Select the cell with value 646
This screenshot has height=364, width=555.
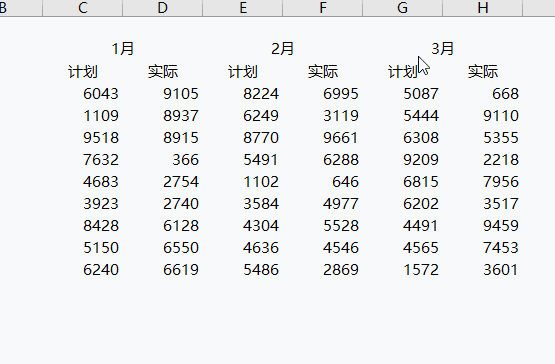click(x=322, y=182)
